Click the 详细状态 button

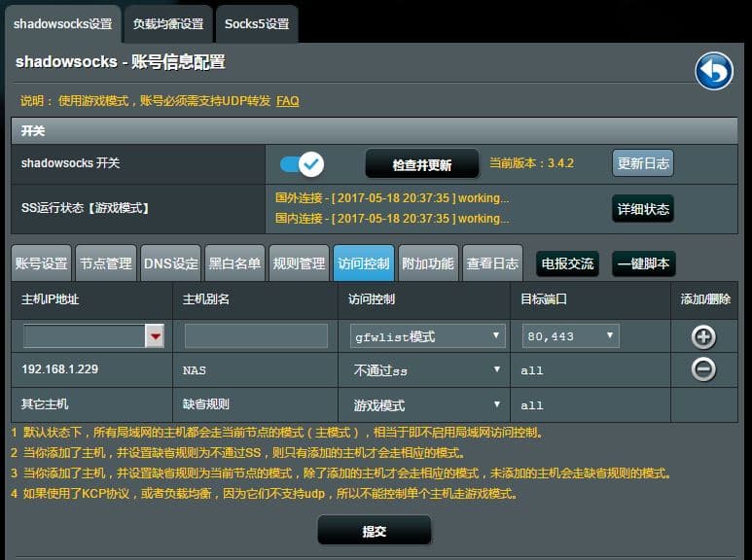point(642,209)
